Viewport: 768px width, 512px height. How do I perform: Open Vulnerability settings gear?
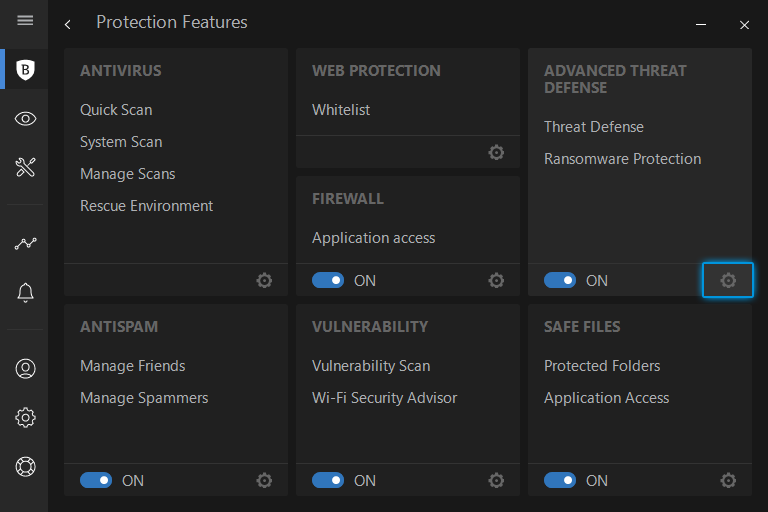click(496, 481)
